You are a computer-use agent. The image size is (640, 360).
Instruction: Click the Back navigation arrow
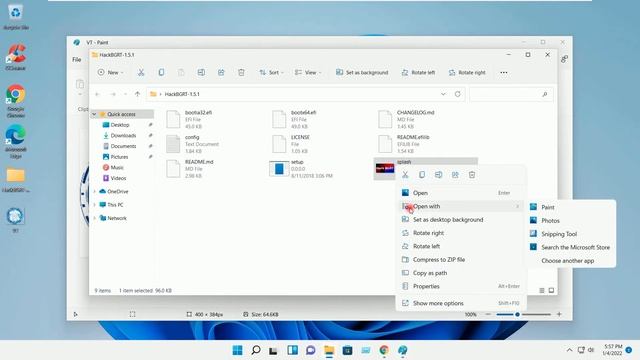click(x=98, y=94)
